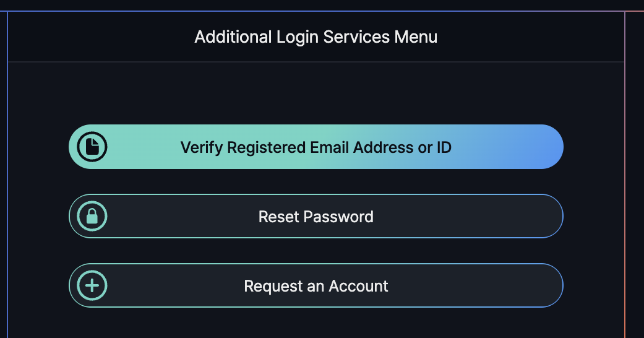This screenshot has width=644, height=338.
Task: Start password recovery via the Reset Password row
Action: 316,217
